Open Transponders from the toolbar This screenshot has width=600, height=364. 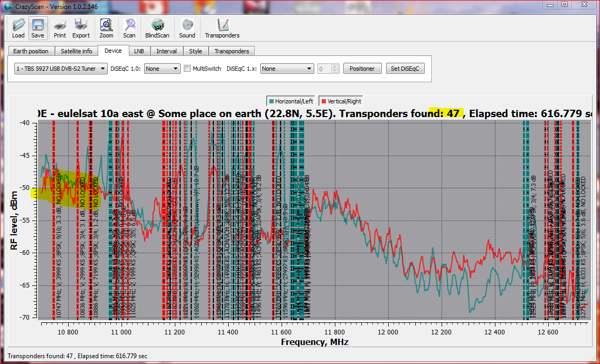tap(222, 28)
